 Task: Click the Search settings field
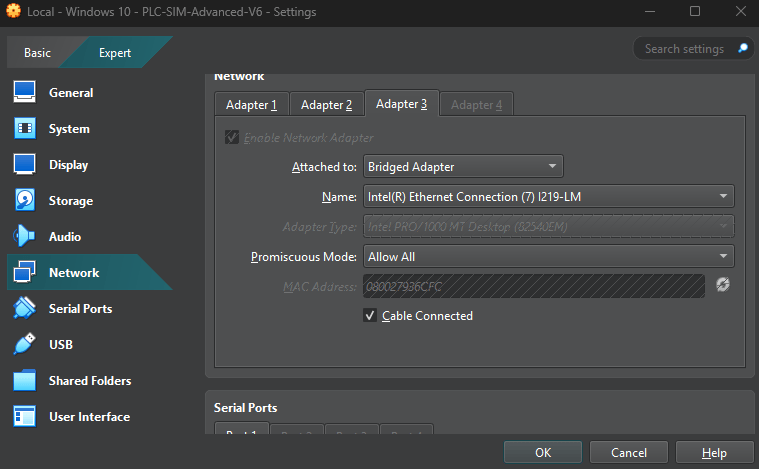[686, 49]
